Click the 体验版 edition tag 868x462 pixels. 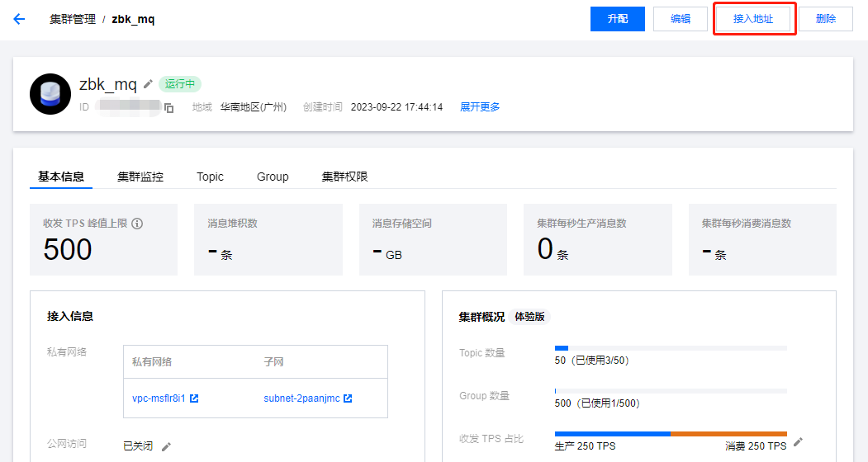(529, 317)
